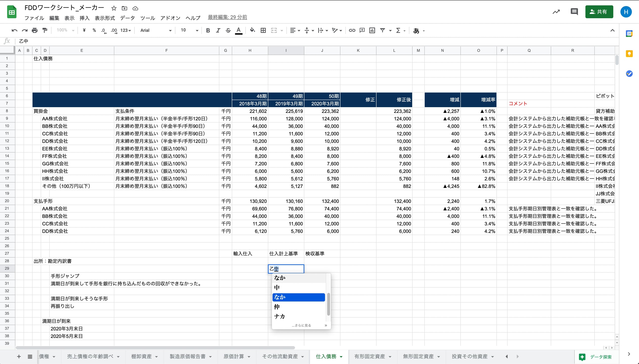Screen dimensions: 639x364
Task: Open the Google Keep sidebar icon
Action: click(629, 54)
